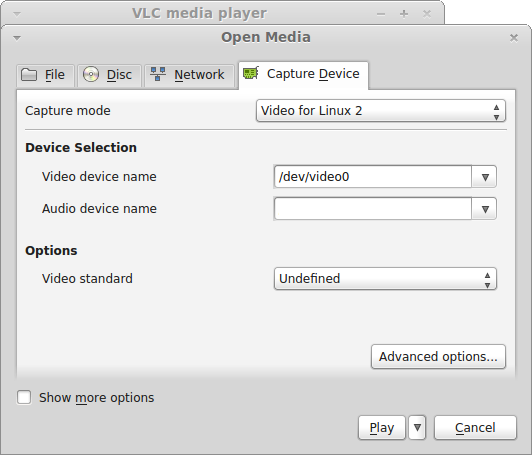Click the Audio device name text field
This screenshot has width=532, height=455.
pos(373,209)
